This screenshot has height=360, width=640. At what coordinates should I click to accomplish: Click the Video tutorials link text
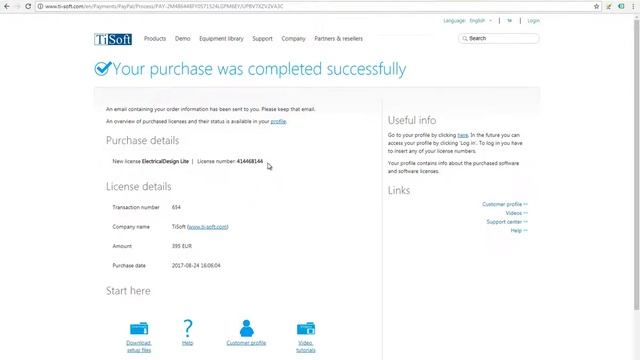click(306, 347)
